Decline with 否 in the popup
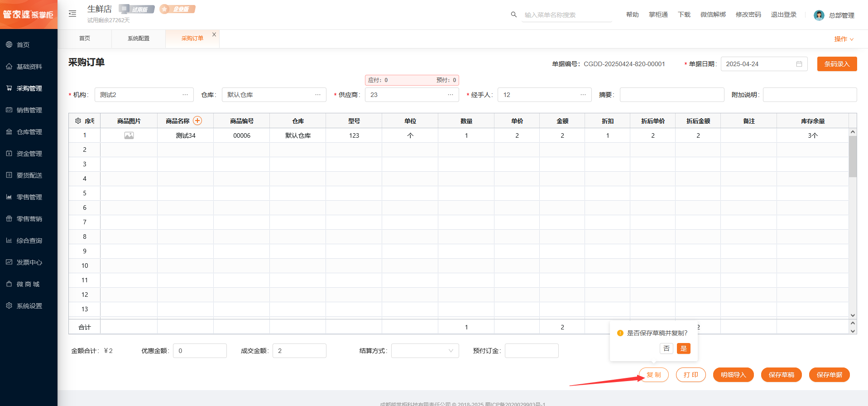 pyautogui.click(x=667, y=348)
